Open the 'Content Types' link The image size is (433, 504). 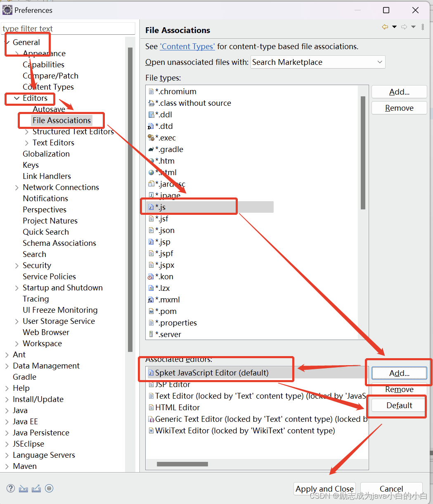click(187, 47)
